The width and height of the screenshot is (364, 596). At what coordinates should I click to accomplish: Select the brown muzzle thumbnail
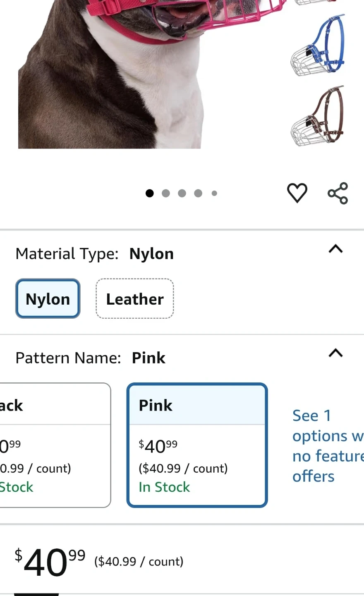click(x=318, y=117)
